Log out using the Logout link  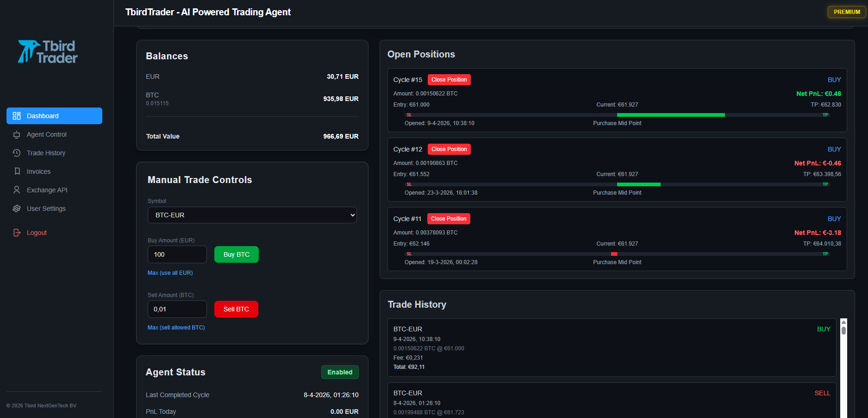tap(54, 233)
